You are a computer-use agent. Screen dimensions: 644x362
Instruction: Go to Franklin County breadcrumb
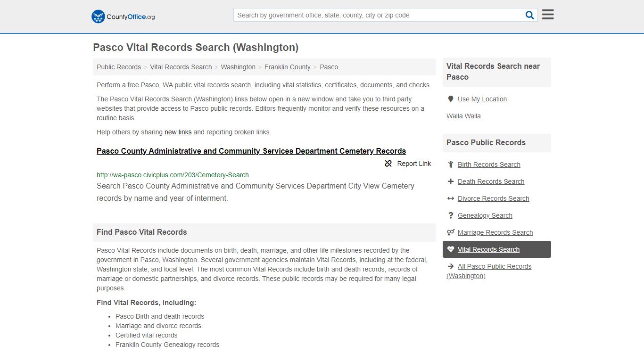coord(288,67)
